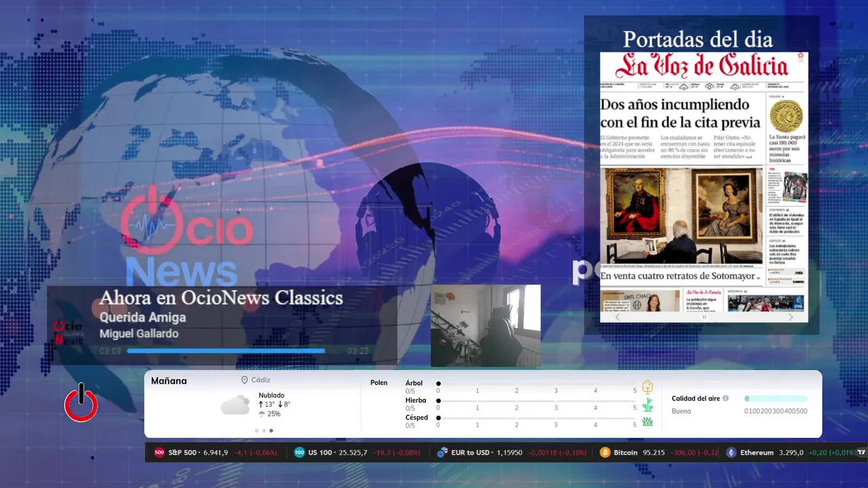Viewport: 868px width, 488px height.
Task: Select the third weather carousel dot
Action: coord(271,430)
